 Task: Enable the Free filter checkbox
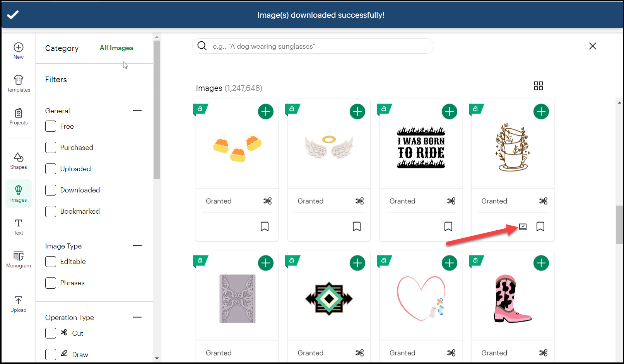(x=51, y=126)
